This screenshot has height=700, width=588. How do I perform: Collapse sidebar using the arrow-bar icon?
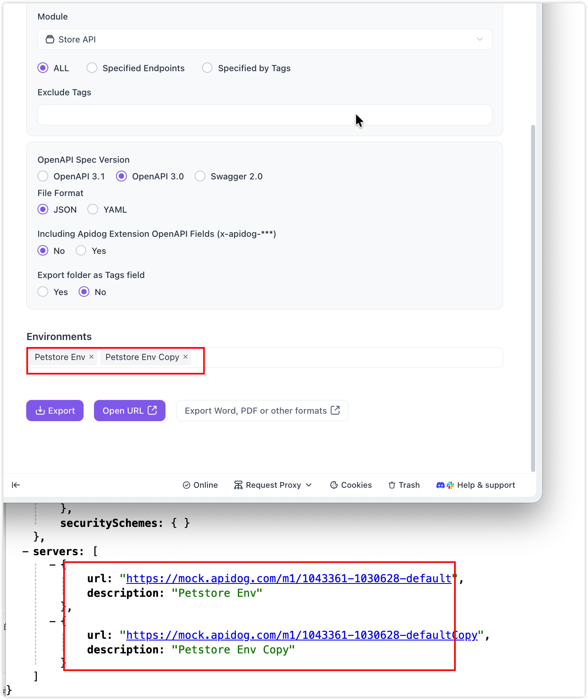(16, 485)
